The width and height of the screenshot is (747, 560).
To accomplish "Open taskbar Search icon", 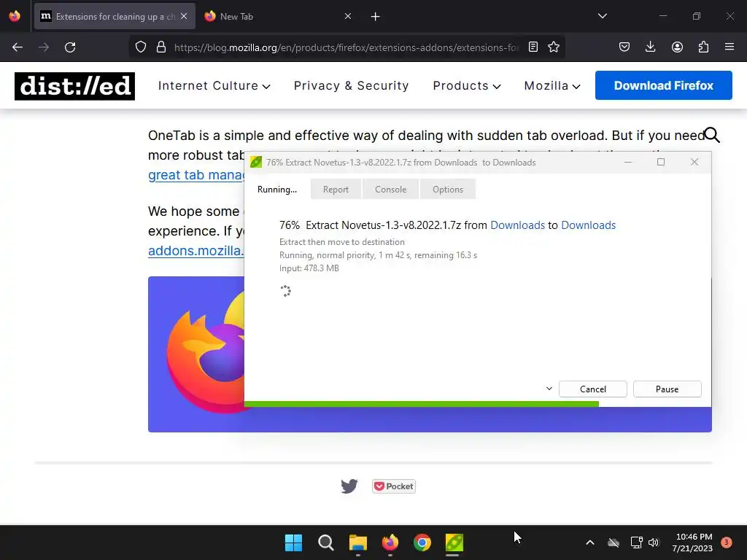I will (326, 542).
